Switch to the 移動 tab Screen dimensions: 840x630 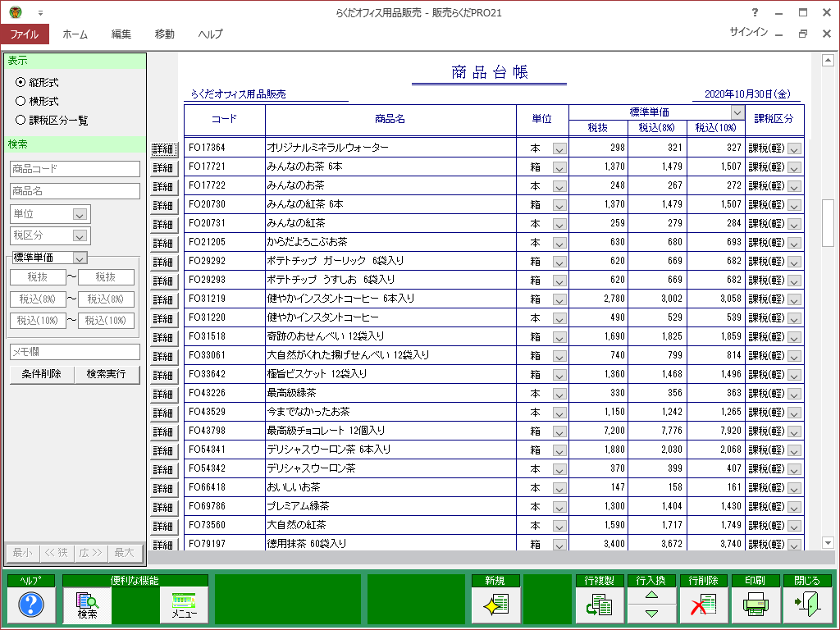[164, 34]
